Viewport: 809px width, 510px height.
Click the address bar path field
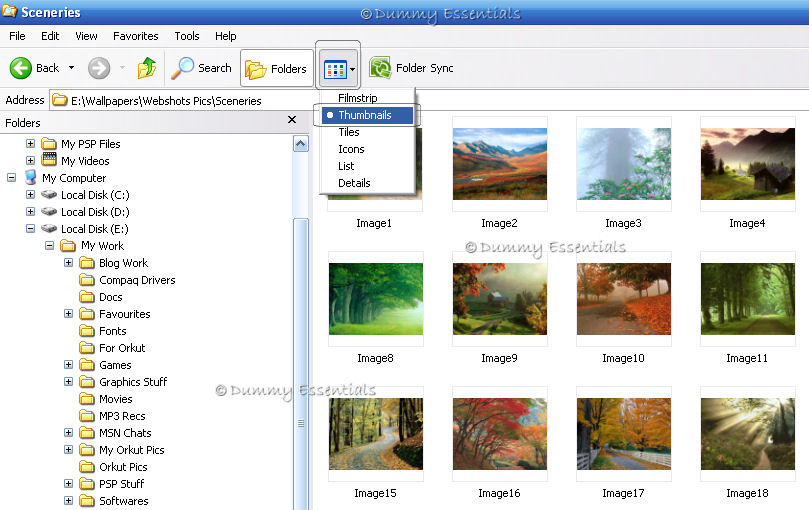click(428, 100)
